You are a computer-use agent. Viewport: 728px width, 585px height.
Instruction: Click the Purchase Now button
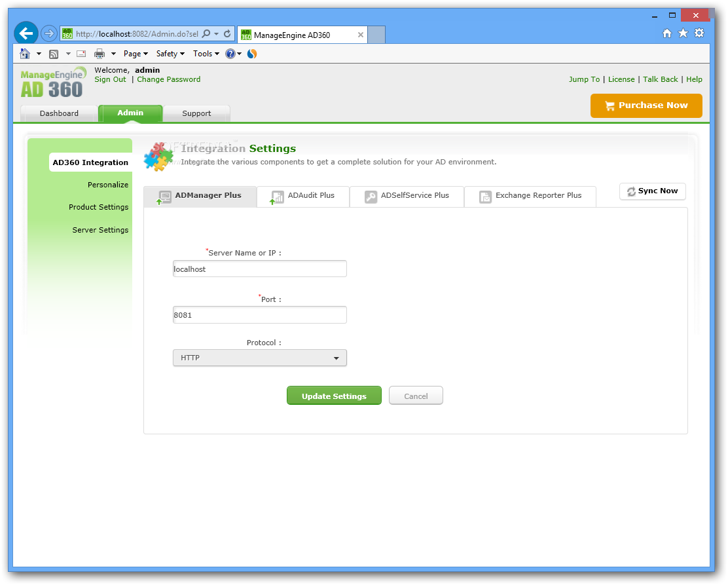(x=646, y=105)
